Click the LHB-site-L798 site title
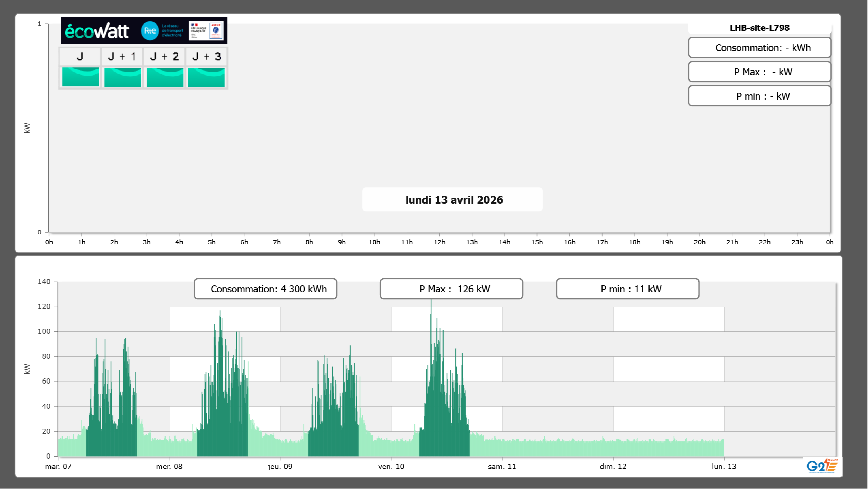 (759, 28)
